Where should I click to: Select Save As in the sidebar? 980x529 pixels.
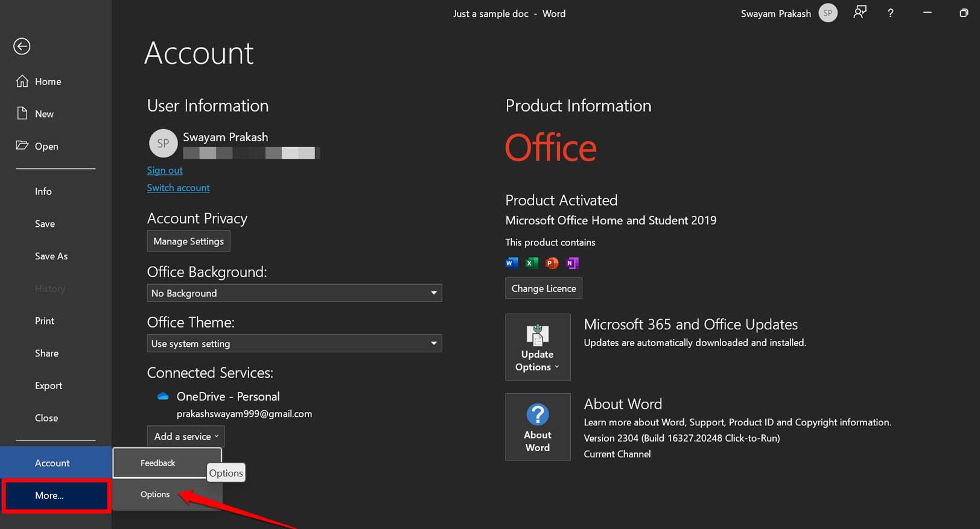51,256
